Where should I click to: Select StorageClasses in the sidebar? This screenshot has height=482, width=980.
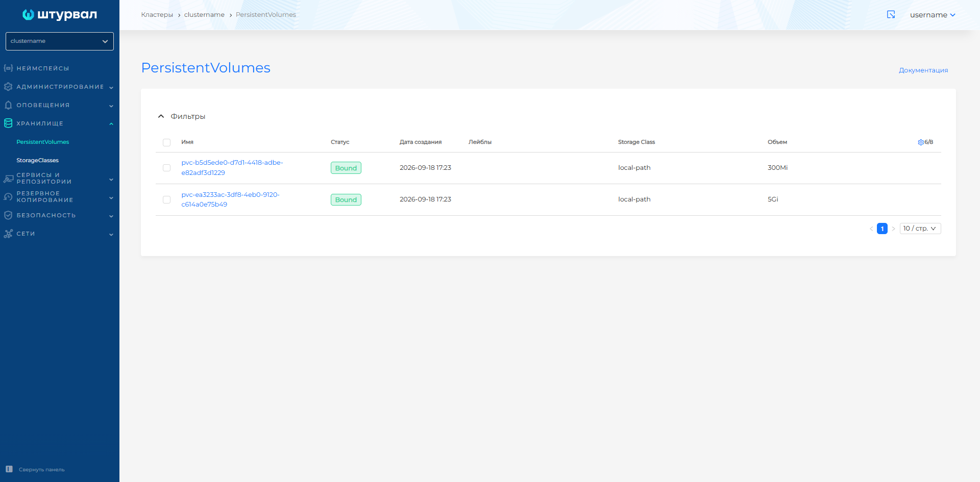(x=38, y=160)
